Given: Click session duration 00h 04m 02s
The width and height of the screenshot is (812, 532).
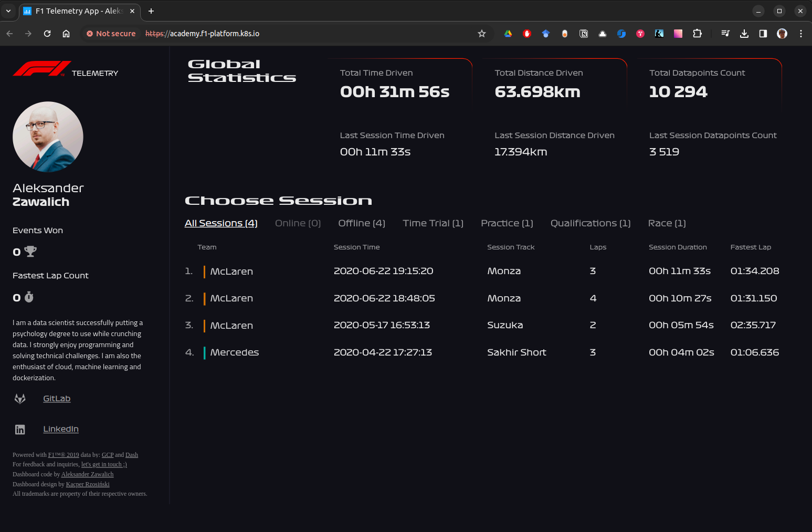Looking at the screenshot, I should click(x=681, y=352).
